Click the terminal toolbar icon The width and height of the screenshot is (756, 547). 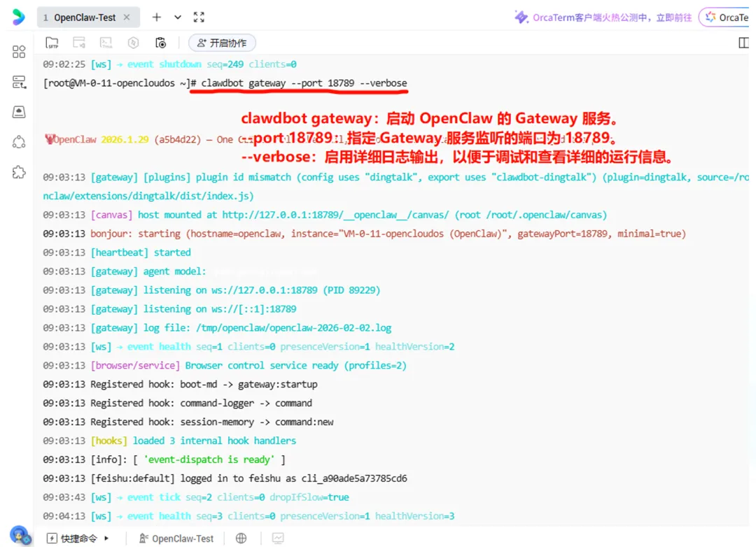pos(106,43)
